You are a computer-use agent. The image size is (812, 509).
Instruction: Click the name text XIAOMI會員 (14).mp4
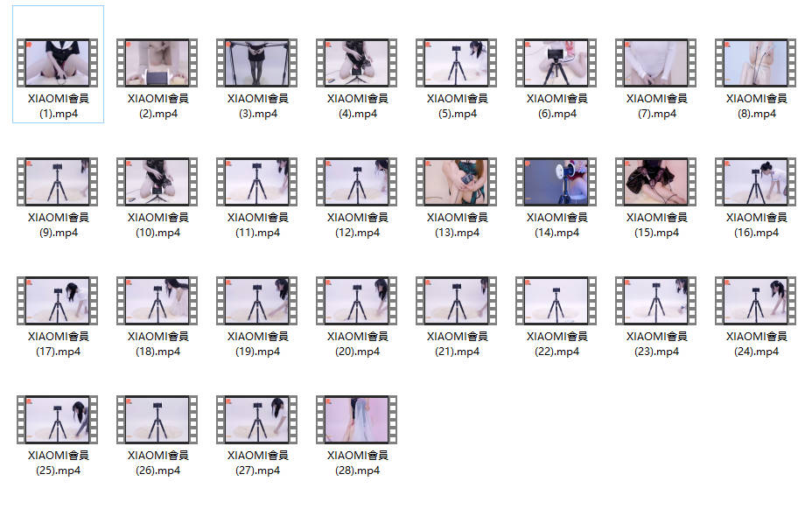(x=556, y=226)
